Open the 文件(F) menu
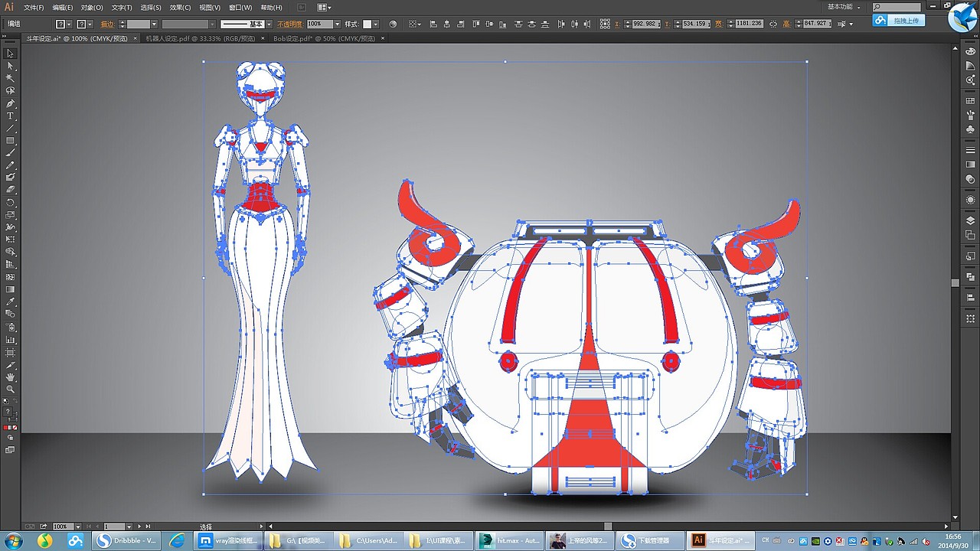The height and width of the screenshot is (551, 980). click(34, 7)
